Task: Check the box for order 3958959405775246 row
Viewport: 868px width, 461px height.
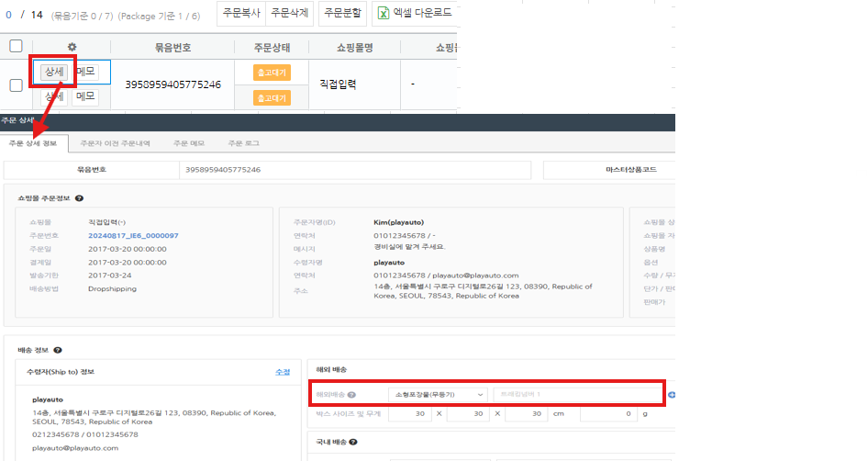Action: click(x=16, y=84)
